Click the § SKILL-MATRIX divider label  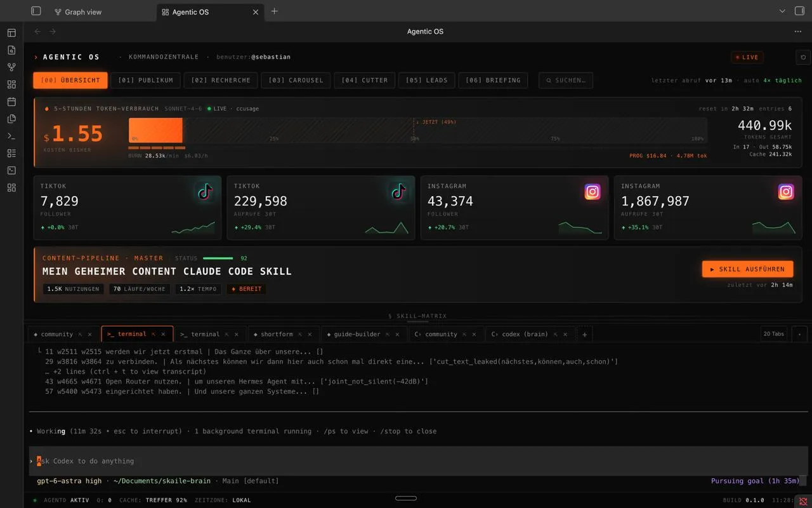(417, 316)
